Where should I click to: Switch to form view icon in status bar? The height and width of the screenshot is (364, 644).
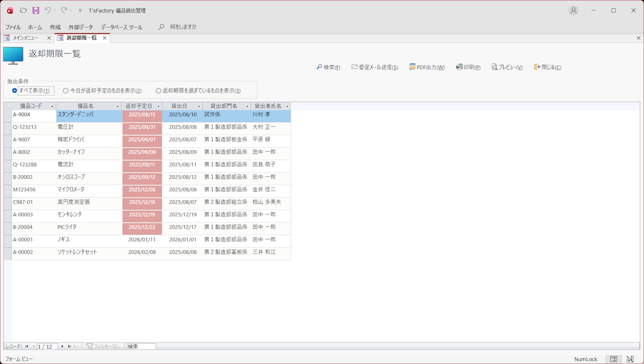[614, 359]
